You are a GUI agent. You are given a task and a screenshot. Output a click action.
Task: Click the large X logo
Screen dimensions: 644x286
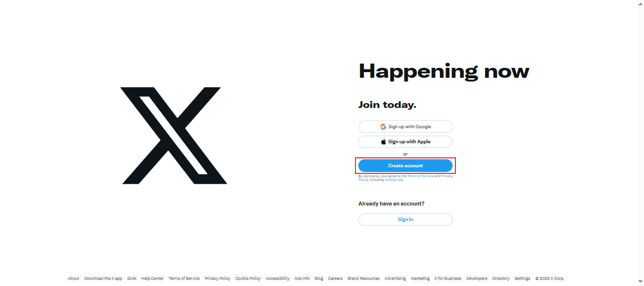pyautogui.click(x=174, y=136)
